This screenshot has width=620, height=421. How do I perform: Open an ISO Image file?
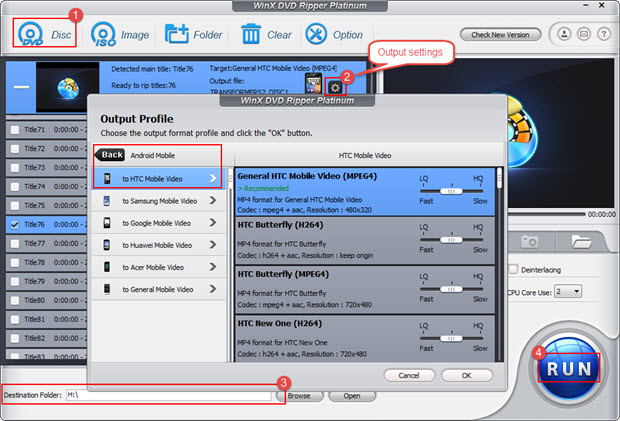pyautogui.click(x=120, y=34)
